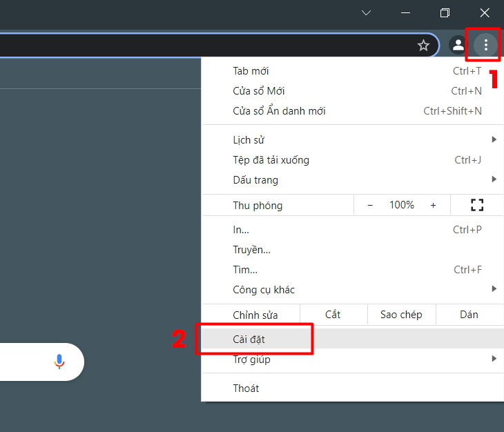This screenshot has width=504, height=432.
Task: Expand the Công cụ khác submenu
Action: point(494,288)
